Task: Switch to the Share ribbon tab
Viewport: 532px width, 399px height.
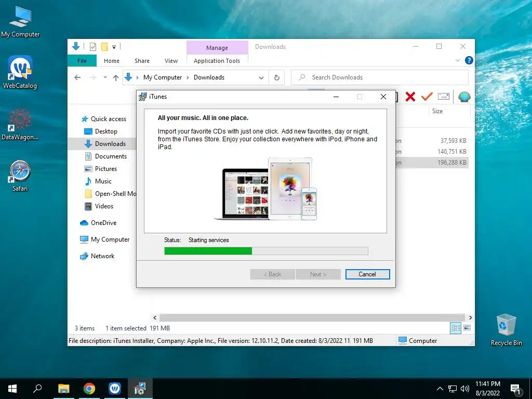Action: pyautogui.click(x=142, y=61)
